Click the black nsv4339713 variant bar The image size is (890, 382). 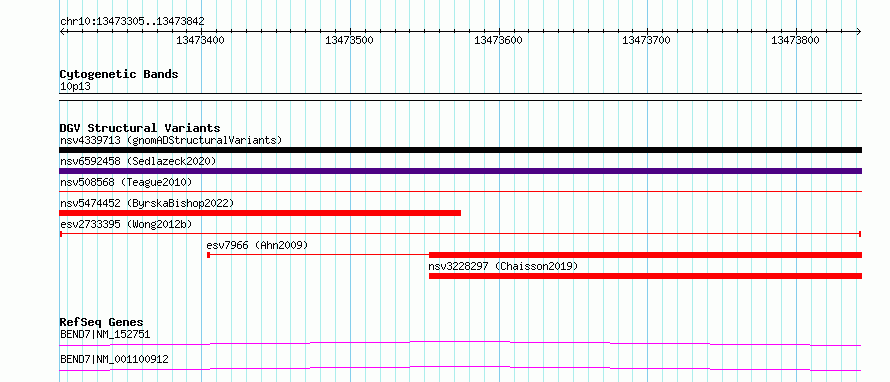point(460,150)
